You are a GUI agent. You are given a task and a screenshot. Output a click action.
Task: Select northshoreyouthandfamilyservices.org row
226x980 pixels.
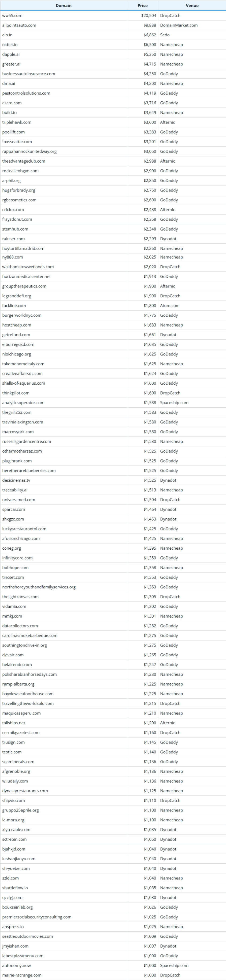[x=113, y=587]
